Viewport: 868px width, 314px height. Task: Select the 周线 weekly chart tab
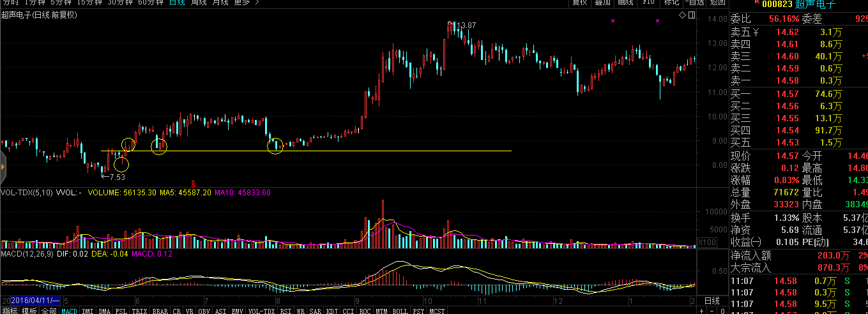[199, 3]
